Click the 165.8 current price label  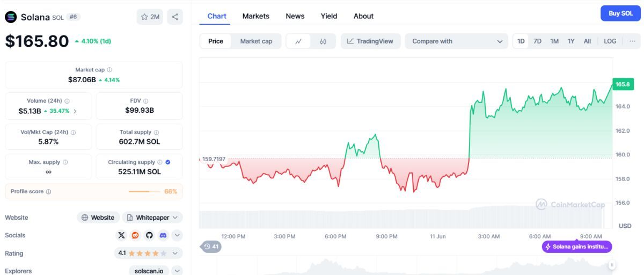[623, 84]
